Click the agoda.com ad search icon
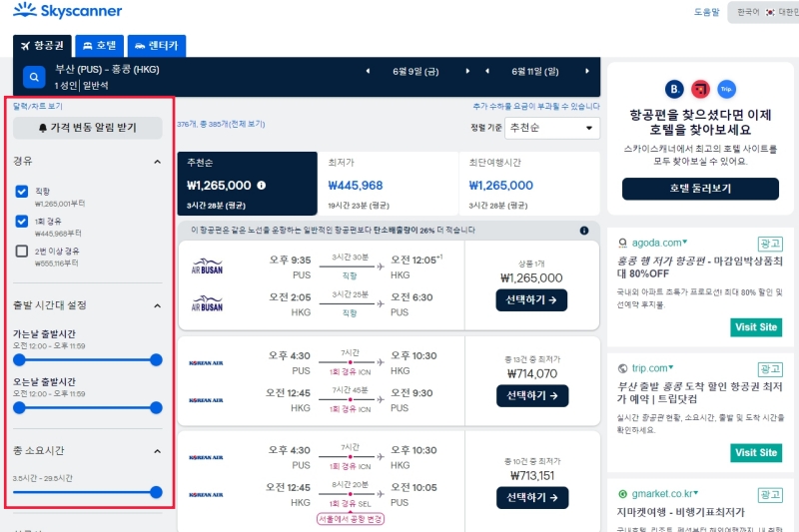Screen dimensions: 799x532 click(x=622, y=243)
